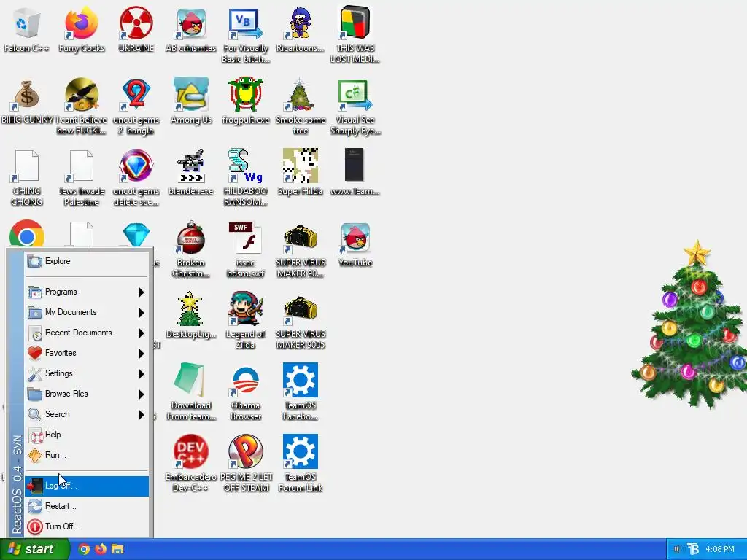Select the Smoke some tree icon

[x=300, y=106]
